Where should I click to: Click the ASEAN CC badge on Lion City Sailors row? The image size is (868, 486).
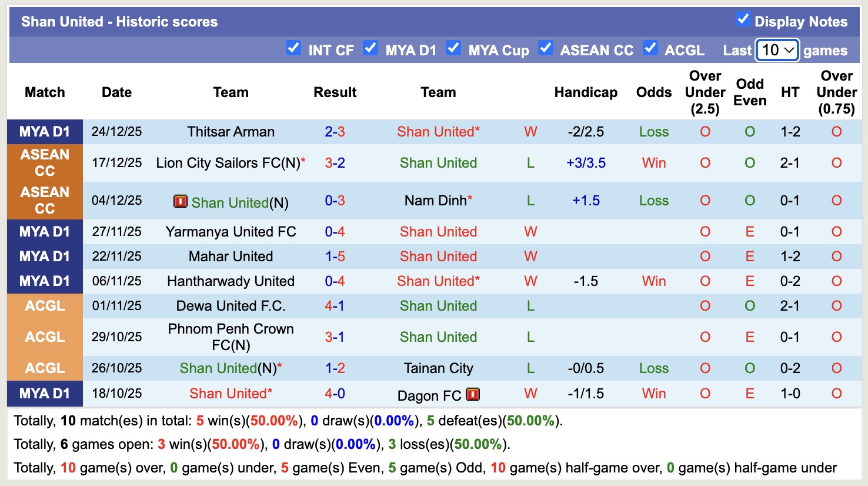(44, 163)
